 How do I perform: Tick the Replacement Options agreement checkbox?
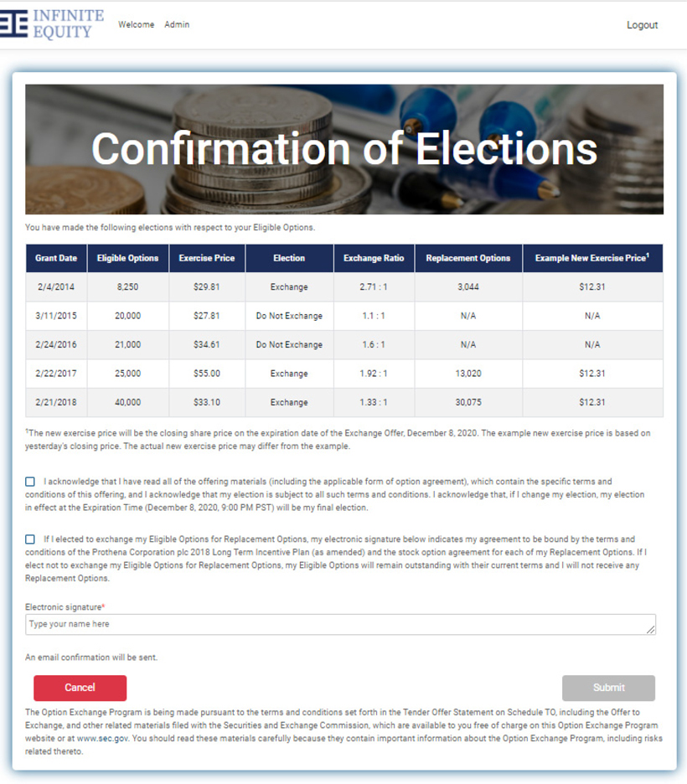[x=30, y=539]
